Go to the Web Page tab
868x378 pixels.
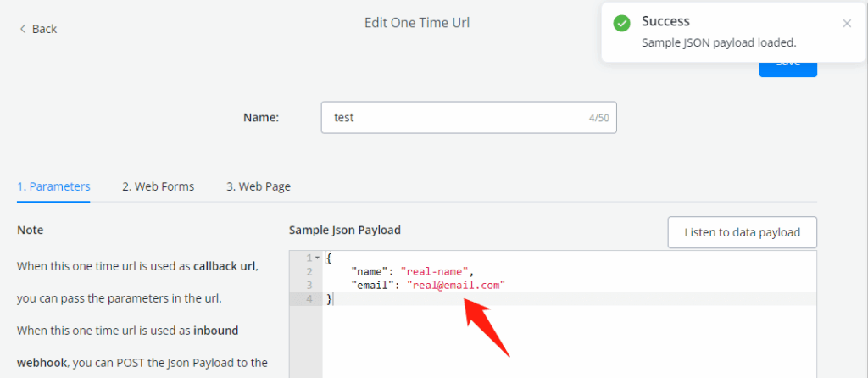point(259,186)
